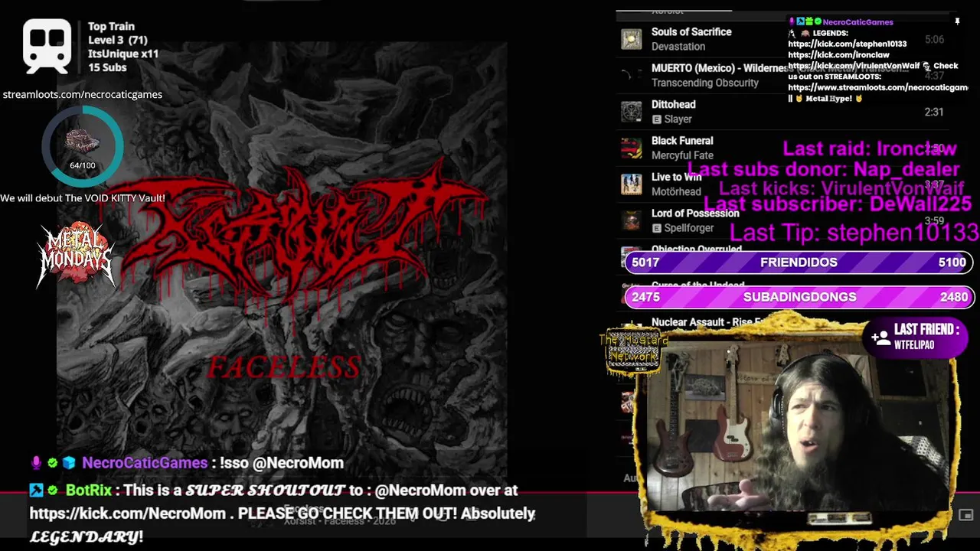980x551 pixels.
Task: Click the NecroCaticGames username in bottom chat
Action: click(x=144, y=463)
